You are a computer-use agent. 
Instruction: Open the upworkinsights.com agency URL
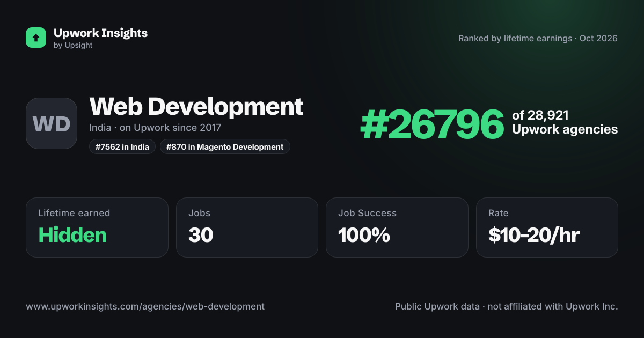point(145,306)
